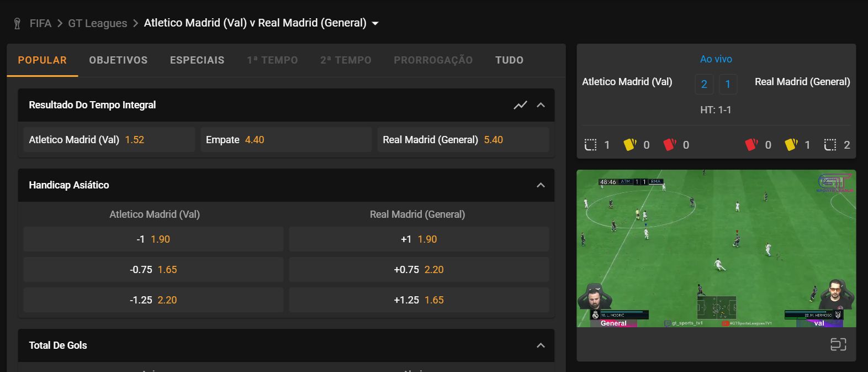This screenshot has width=868, height=372.
Task: Select the TUDO tab
Action: (x=509, y=60)
